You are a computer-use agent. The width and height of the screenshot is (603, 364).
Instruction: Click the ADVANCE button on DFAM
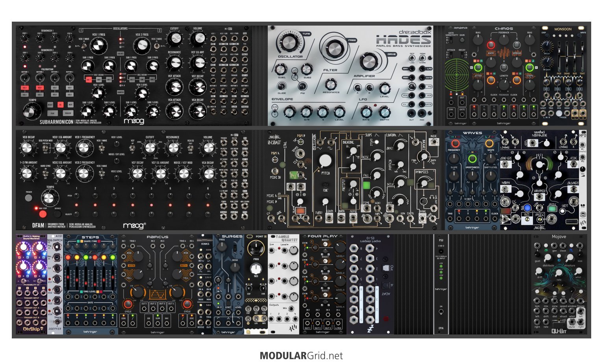coord(58,214)
